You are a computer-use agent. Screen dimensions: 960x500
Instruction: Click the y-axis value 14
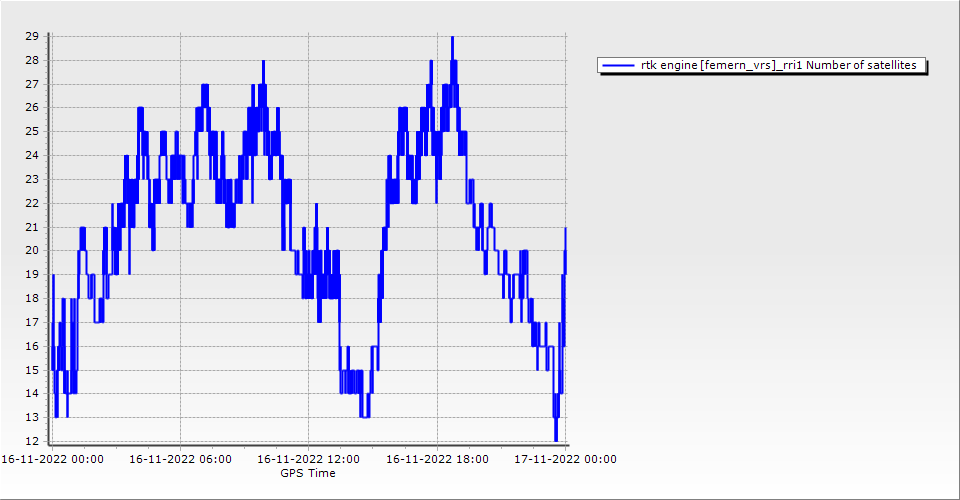click(x=31, y=394)
